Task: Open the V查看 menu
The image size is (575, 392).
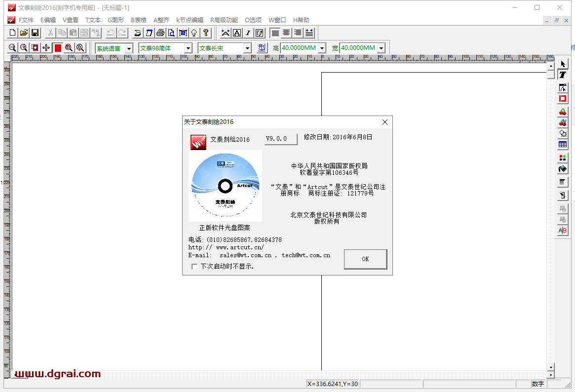Action: [71, 20]
